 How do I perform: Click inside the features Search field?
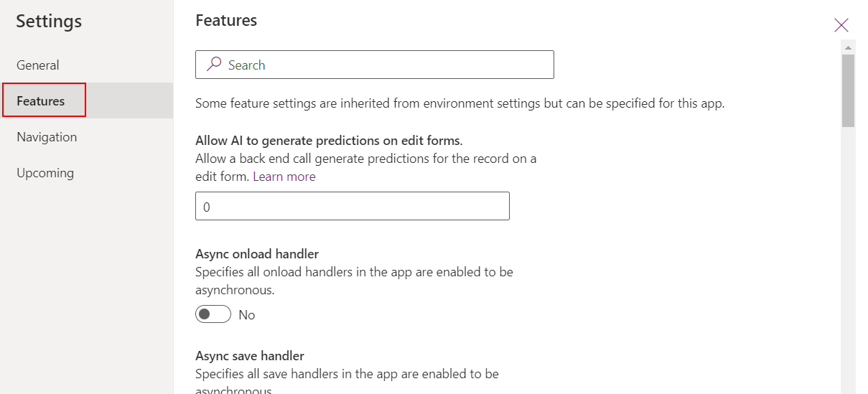tap(375, 65)
